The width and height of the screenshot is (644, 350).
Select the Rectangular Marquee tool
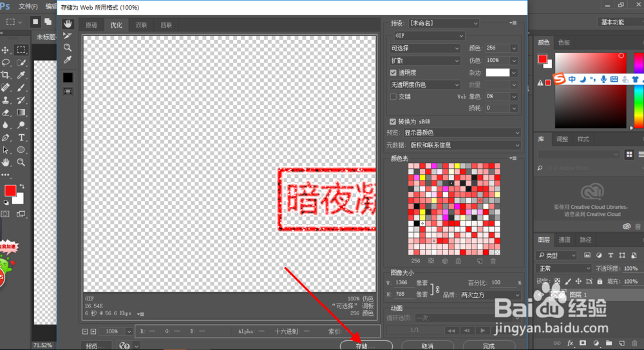pos(21,50)
